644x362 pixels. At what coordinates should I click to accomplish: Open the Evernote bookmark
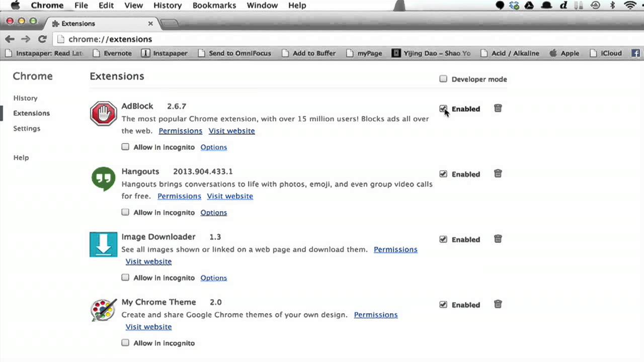pyautogui.click(x=112, y=53)
